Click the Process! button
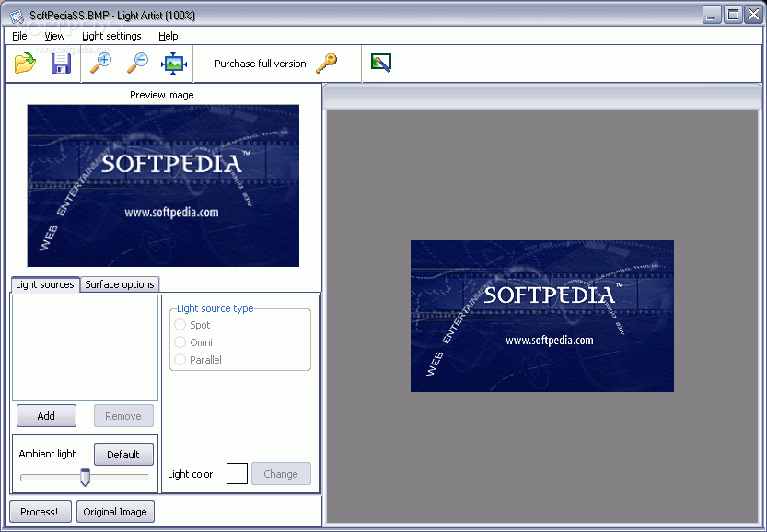The image size is (767, 532). [41, 512]
